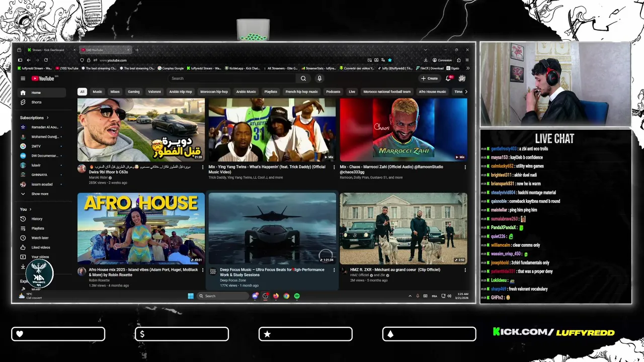Open more options for Dwira 9bl Iftoor video
Screen dimensions: 644x362
203,167
